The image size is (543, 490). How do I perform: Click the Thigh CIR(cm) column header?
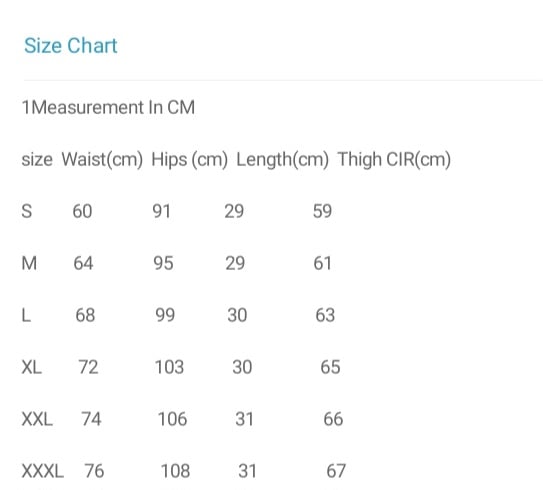pos(394,160)
